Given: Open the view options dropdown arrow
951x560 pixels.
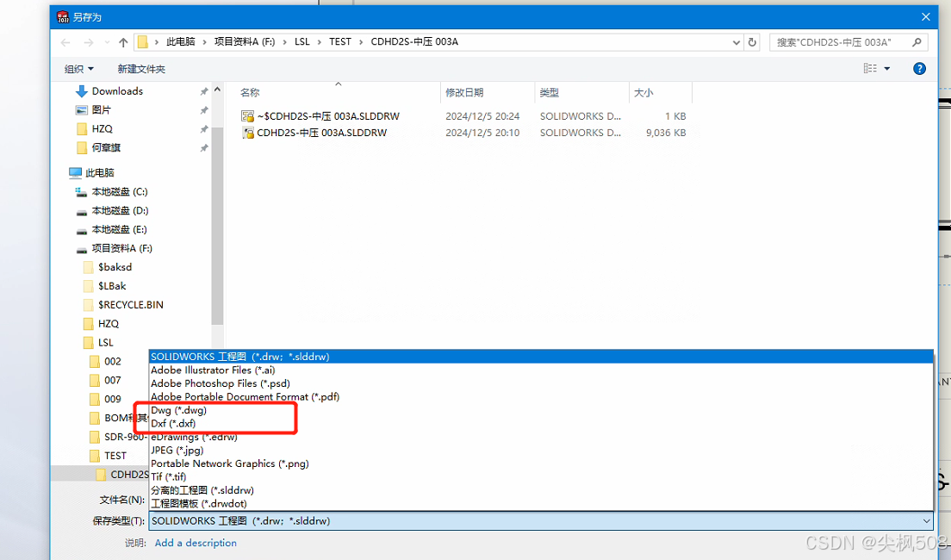Looking at the screenshot, I should (x=886, y=69).
